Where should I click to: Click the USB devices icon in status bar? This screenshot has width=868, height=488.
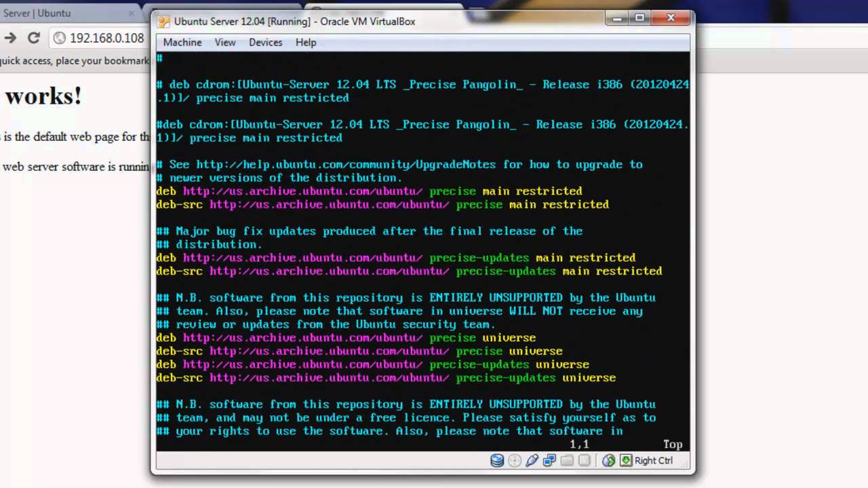pos(532,461)
